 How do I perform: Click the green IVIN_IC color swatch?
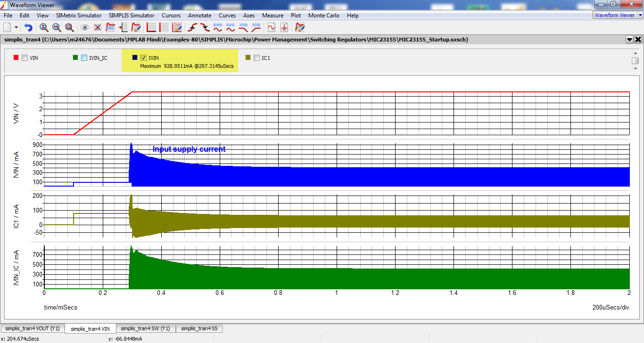[x=75, y=57]
